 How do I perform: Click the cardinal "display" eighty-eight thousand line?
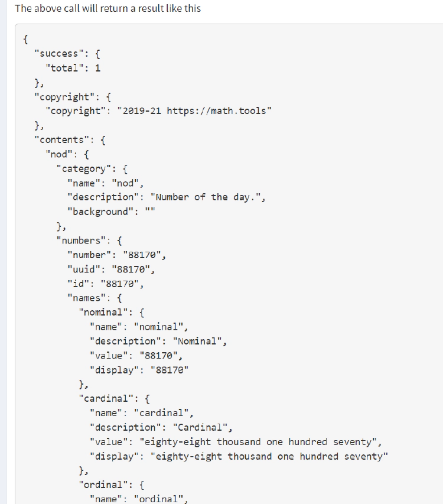[239, 456]
